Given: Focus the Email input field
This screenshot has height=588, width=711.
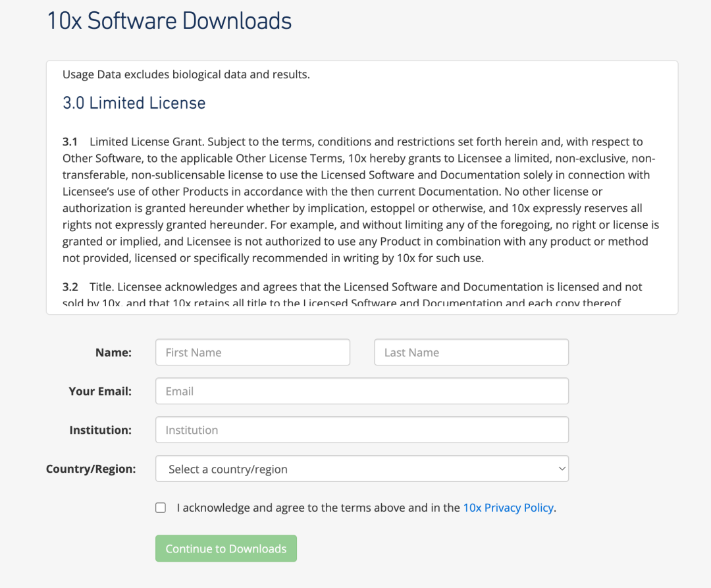Looking at the screenshot, I should (x=362, y=390).
